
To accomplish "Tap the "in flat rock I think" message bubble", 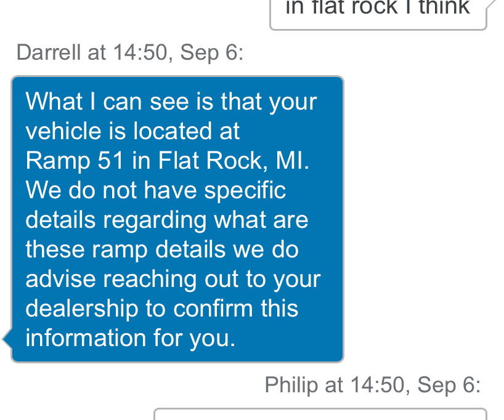I will [378, 12].
